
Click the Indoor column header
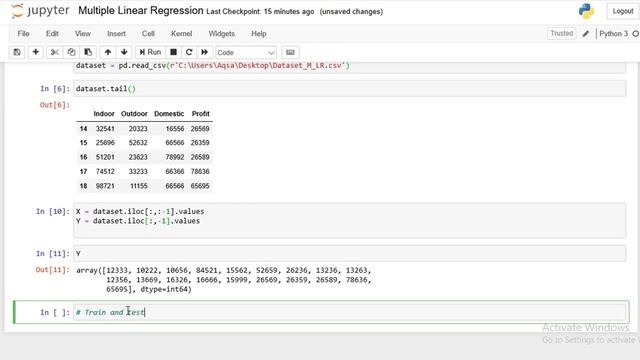point(104,114)
